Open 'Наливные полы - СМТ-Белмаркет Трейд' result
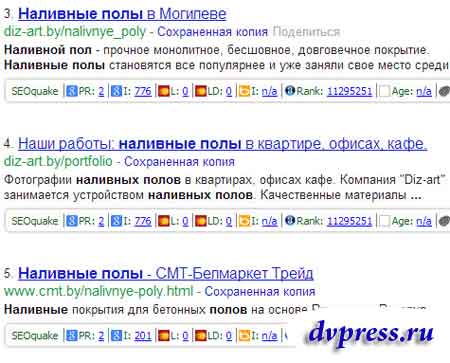This screenshot has height=363, width=450. (x=166, y=273)
